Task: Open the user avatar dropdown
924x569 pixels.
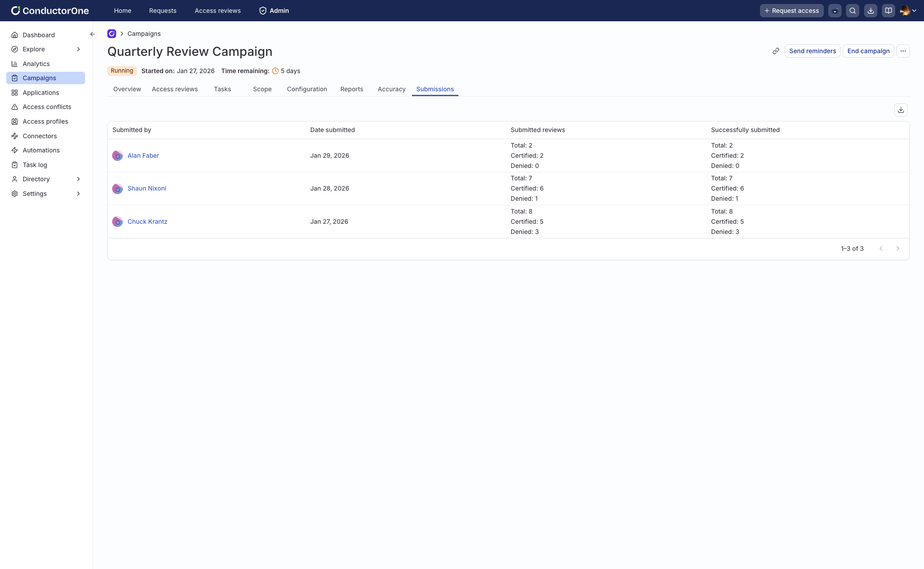Action: [908, 11]
